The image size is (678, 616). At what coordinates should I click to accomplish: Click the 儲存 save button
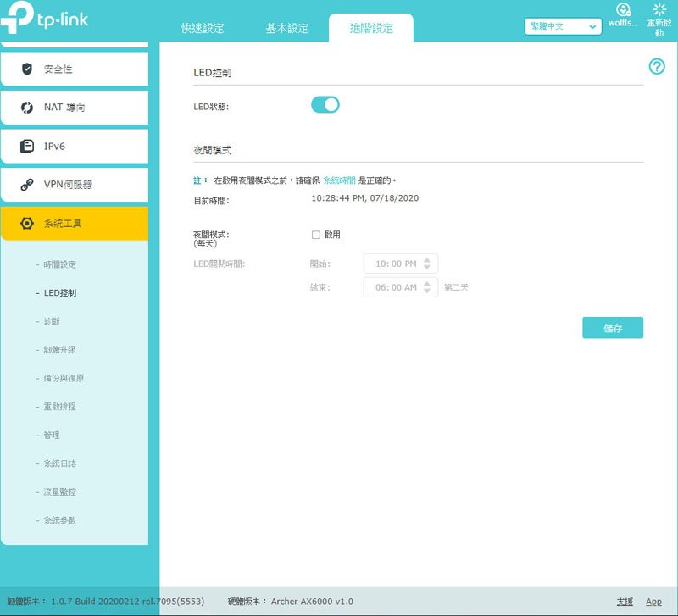coord(612,328)
